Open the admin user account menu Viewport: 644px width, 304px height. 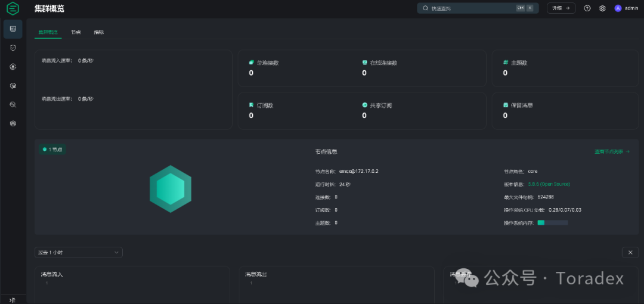tap(627, 8)
